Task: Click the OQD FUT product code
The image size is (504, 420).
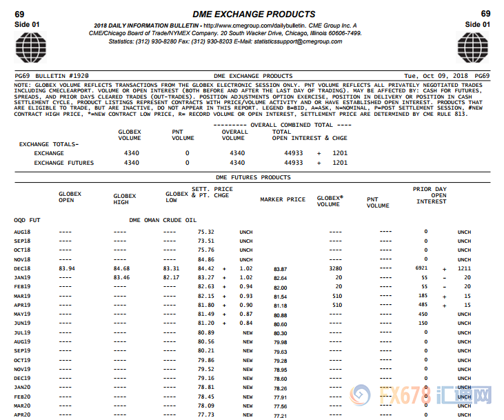Action: pyautogui.click(x=27, y=220)
